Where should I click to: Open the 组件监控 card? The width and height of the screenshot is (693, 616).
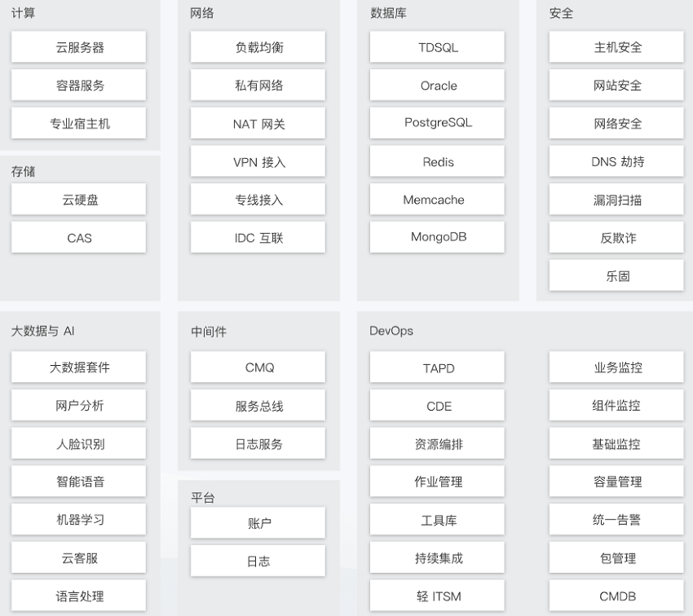(x=616, y=405)
